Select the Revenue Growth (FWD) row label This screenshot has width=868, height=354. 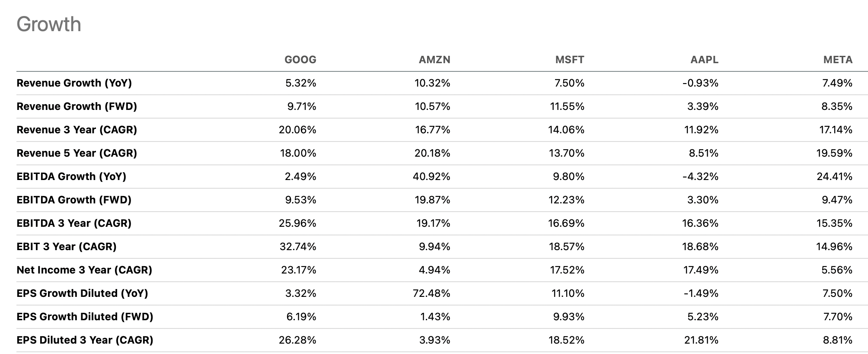coord(77,106)
